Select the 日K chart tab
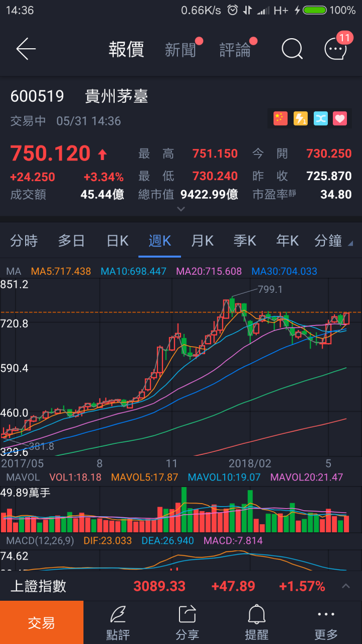The image size is (362, 644). pos(117,241)
